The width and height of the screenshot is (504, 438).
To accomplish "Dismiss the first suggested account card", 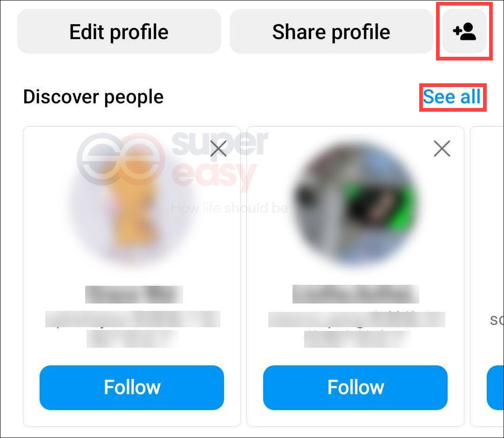I will point(218,148).
